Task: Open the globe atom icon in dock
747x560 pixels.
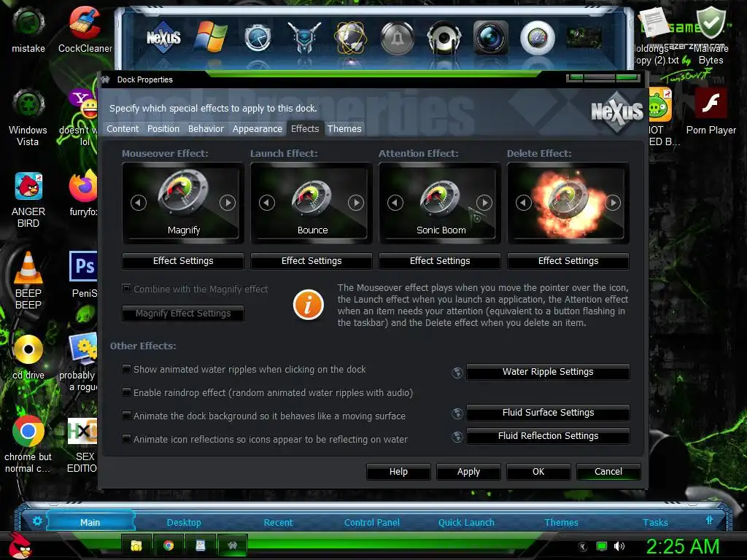Action: (351, 38)
